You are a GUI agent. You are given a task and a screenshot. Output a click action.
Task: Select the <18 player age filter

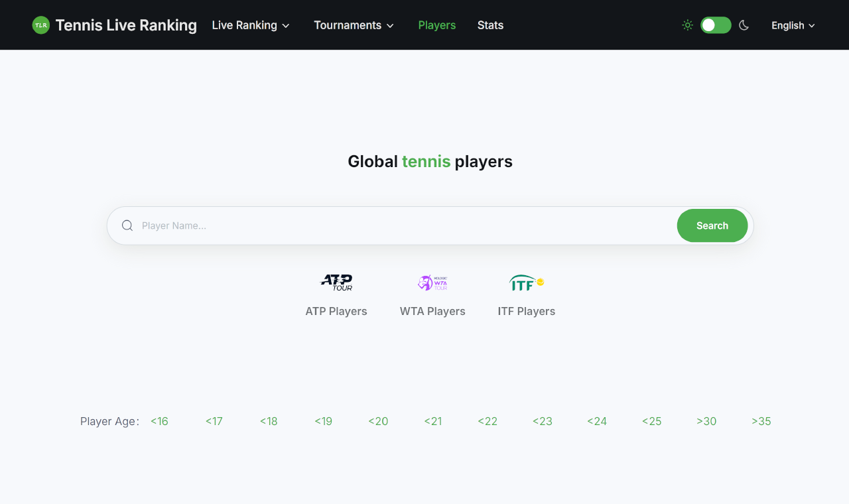click(269, 421)
